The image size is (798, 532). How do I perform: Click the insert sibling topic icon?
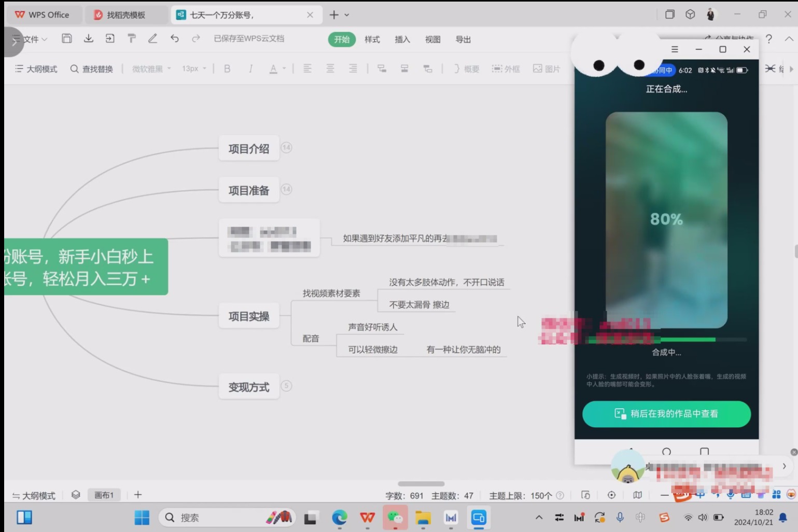coord(404,68)
